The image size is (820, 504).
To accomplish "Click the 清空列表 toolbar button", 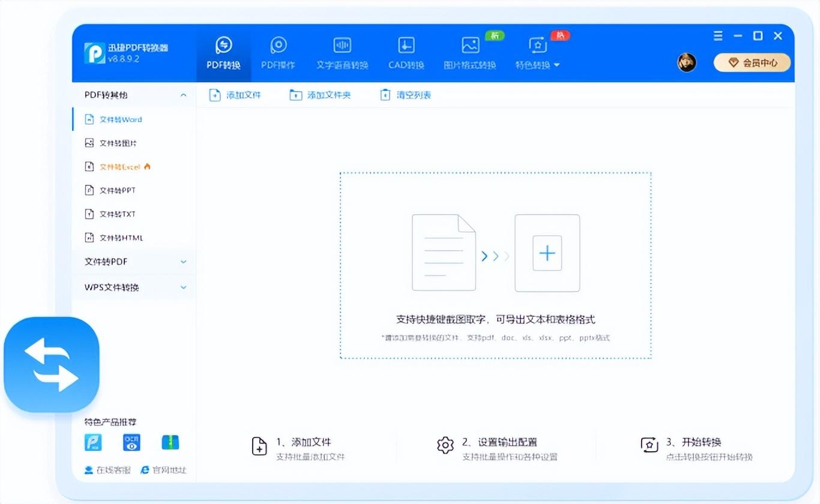I will [x=406, y=95].
